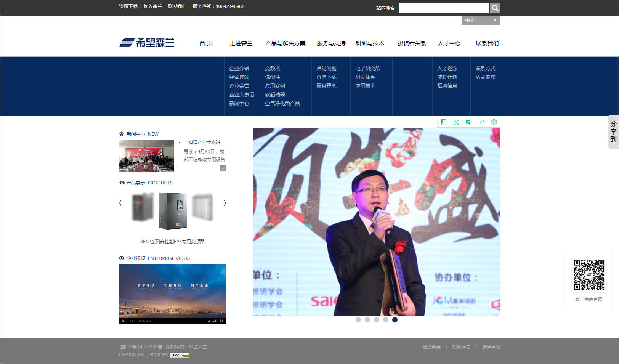Show next product with right chevron
619x364 pixels.
click(x=225, y=203)
